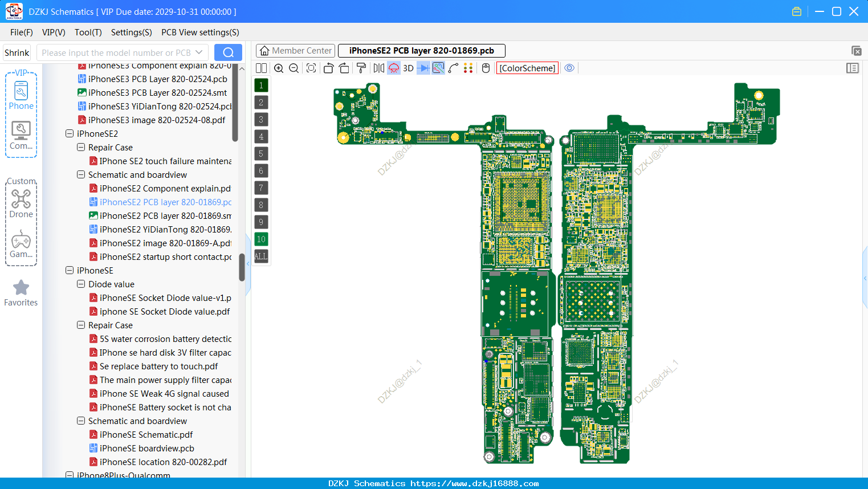
Task: Go to Member Center
Action: [x=295, y=51]
